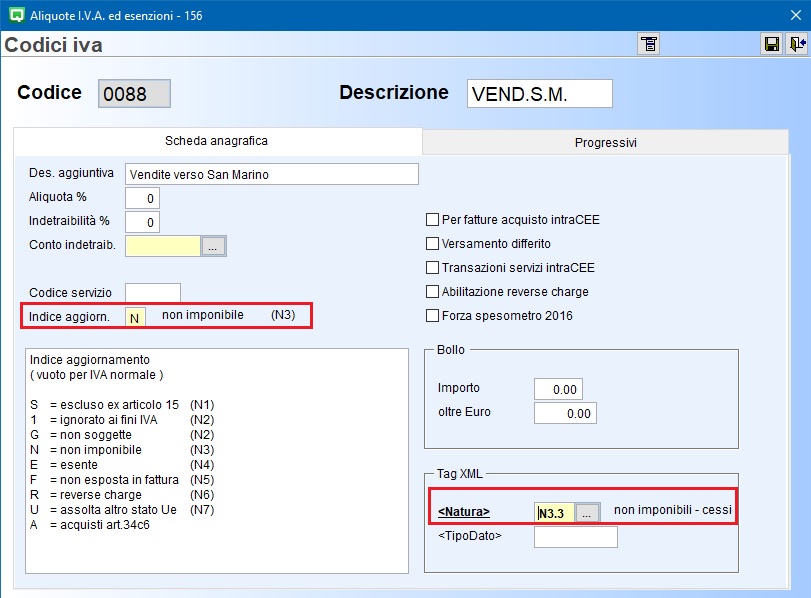Click legend line 'A = acquisti art.34c6'
Viewport: 811px width, 598px height.
90,525
